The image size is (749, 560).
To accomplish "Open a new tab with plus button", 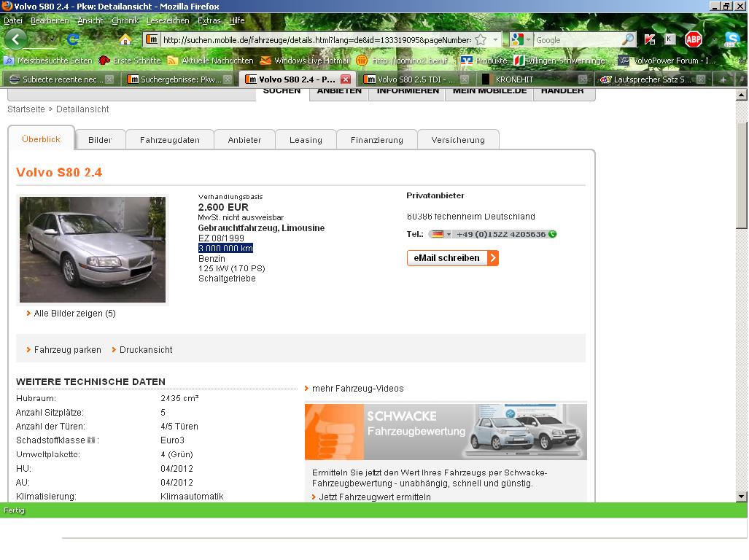I will click(723, 79).
